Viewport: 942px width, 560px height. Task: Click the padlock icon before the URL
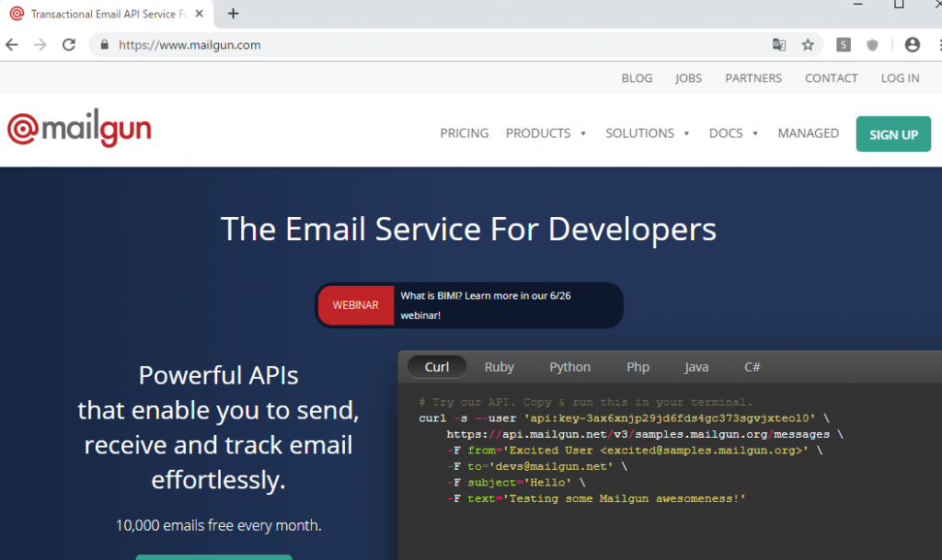[104, 43]
